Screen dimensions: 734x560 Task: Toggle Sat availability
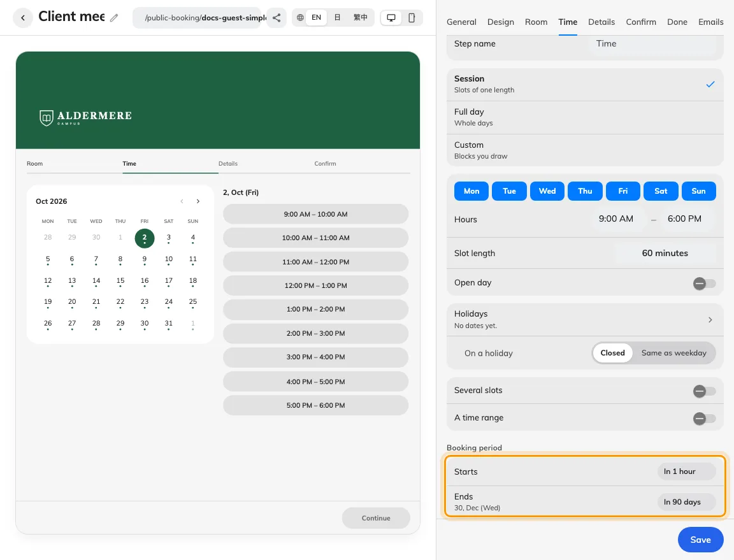[x=661, y=191]
